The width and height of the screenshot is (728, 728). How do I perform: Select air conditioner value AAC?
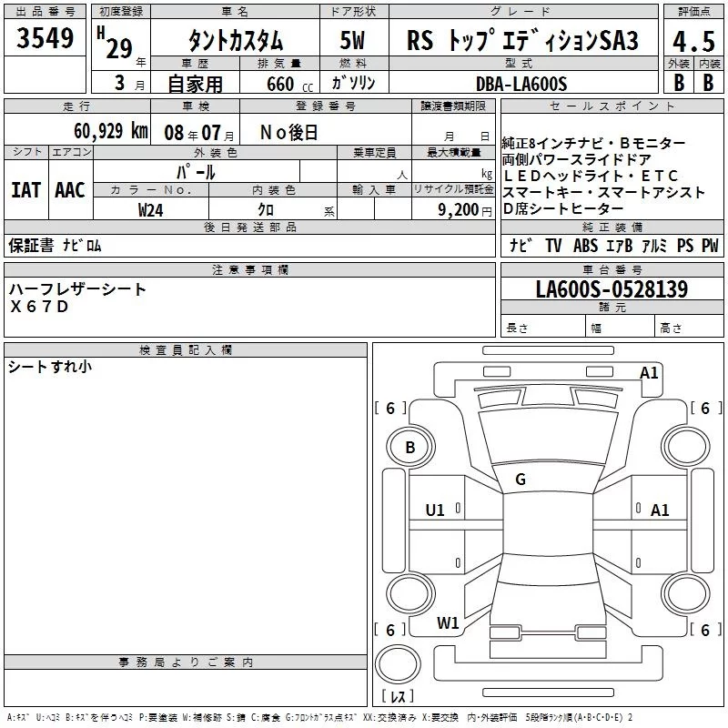70,190
